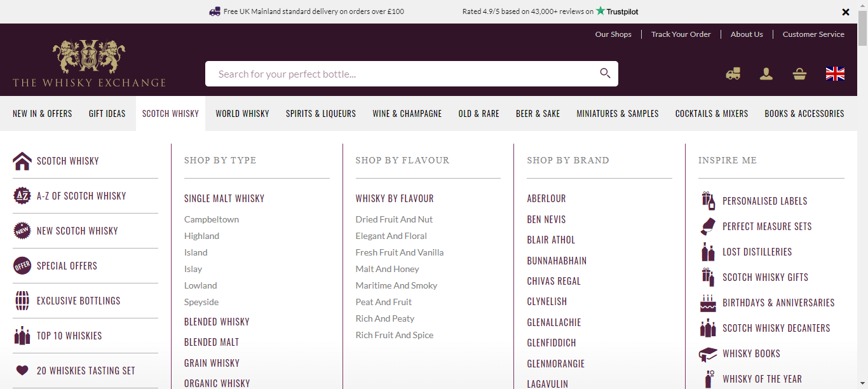This screenshot has width=868, height=389.
Task: Open the Track Your Order link
Action: [681, 34]
